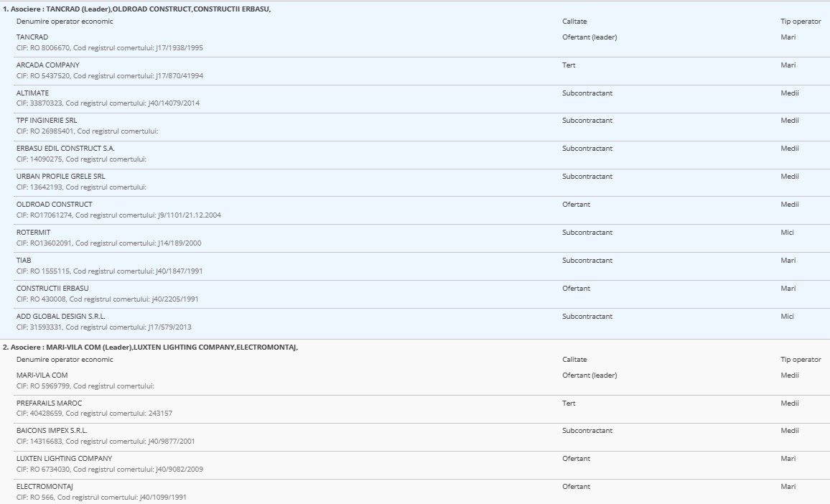This screenshot has height=504, width=830.
Task: Click the CONSTRUCTII ERBASU operator name
Action: pyautogui.click(x=52, y=289)
